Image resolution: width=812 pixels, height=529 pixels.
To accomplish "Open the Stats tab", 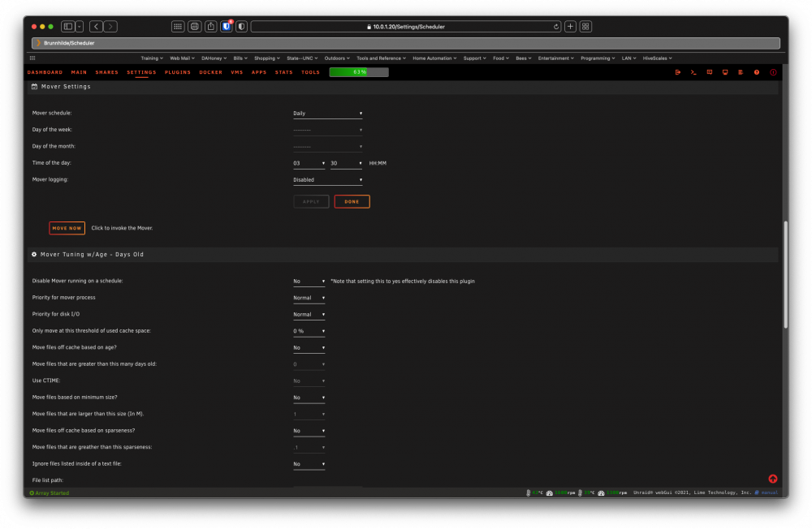I will tap(283, 72).
